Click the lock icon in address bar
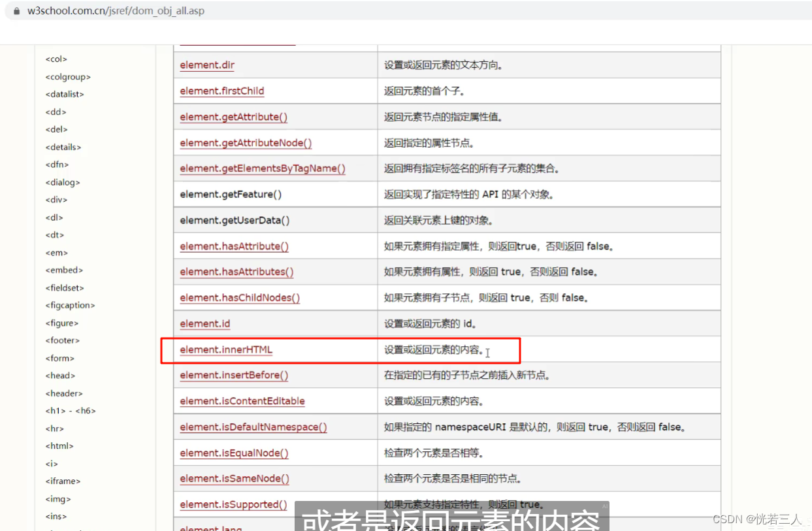The image size is (812, 531). [17, 11]
